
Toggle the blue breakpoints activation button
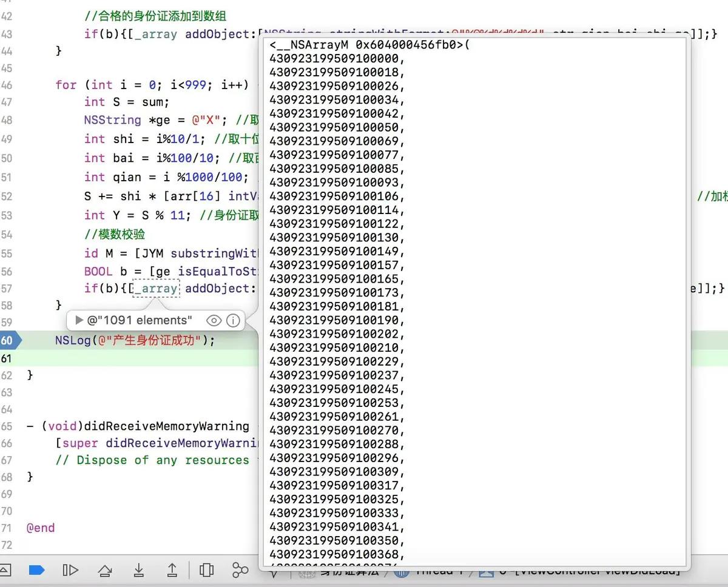coord(37,570)
